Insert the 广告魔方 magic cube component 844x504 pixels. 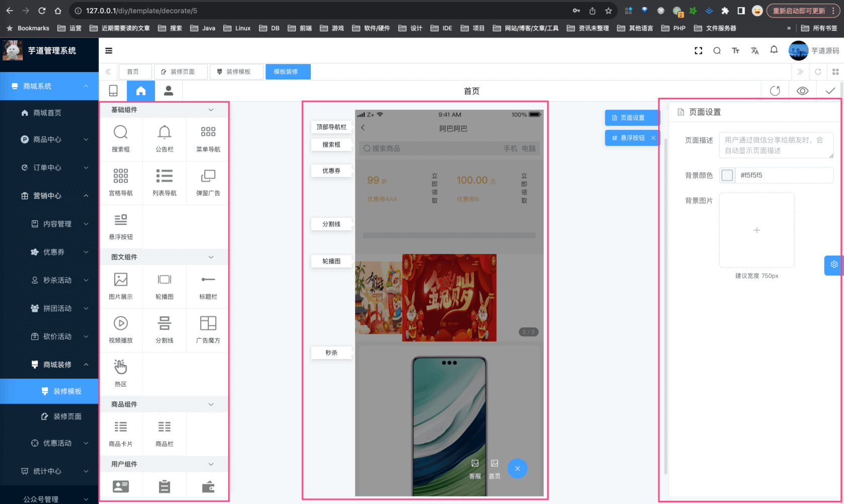[208, 329]
